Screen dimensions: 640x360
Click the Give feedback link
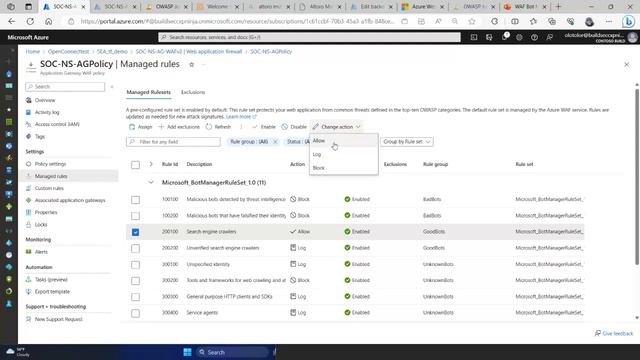coord(614,333)
